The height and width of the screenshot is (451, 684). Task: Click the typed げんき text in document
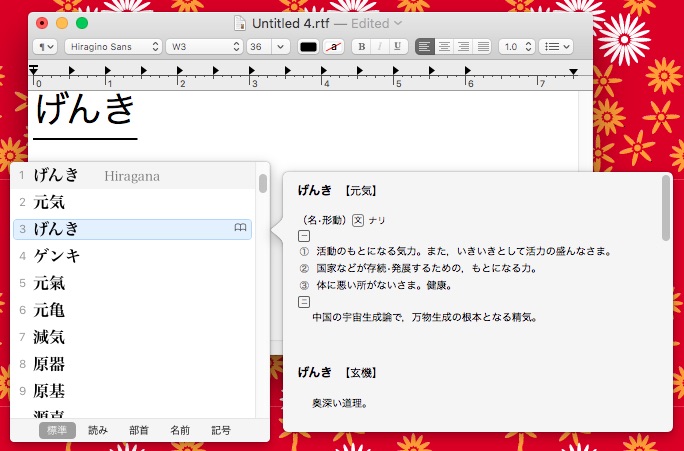pyautogui.click(x=86, y=109)
